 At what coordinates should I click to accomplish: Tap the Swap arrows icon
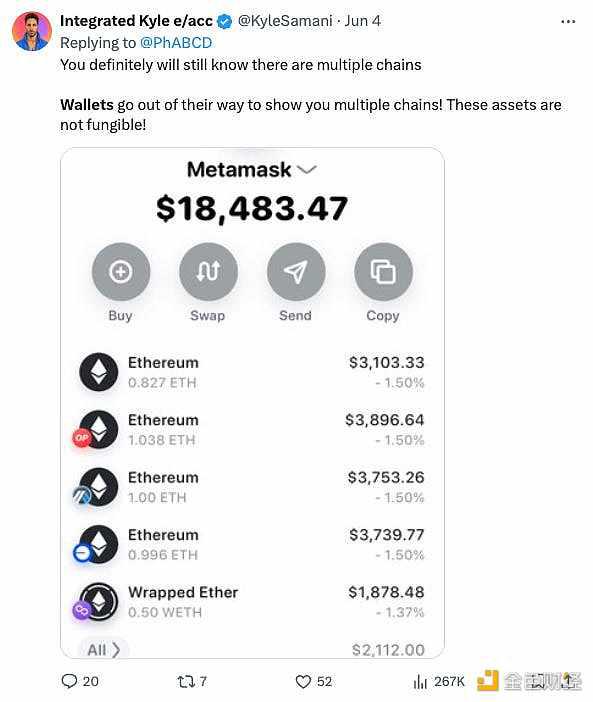[208, 272]
